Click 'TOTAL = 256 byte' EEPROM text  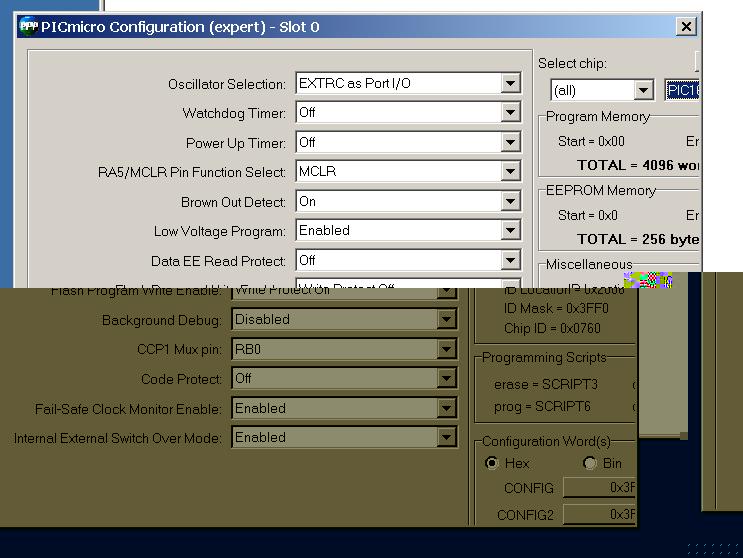coord(638,239)
